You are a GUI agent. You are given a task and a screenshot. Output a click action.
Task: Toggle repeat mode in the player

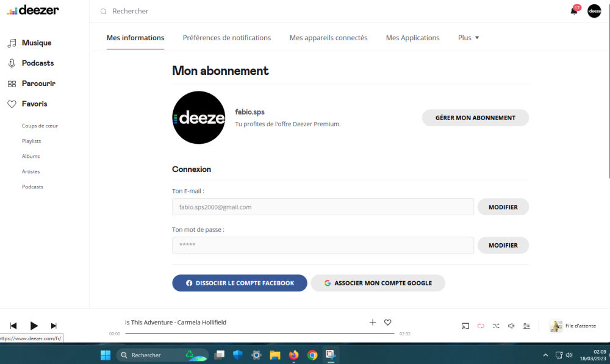481,326
